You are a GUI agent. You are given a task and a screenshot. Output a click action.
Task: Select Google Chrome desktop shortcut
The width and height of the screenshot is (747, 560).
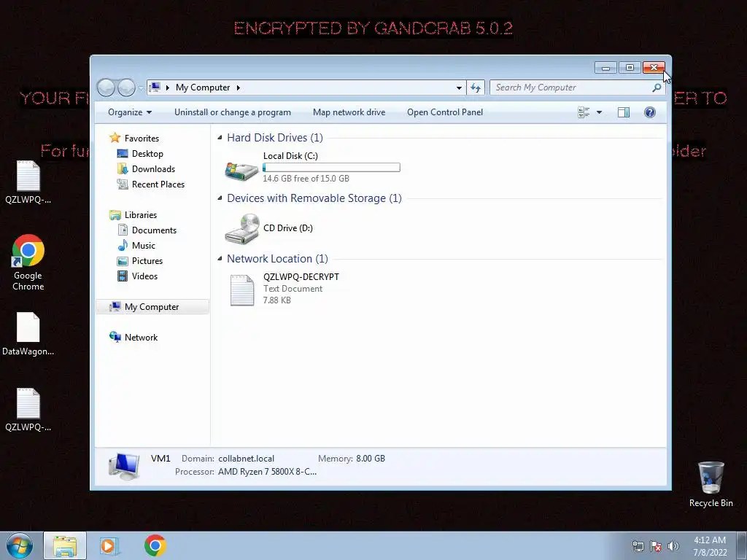(28, 262)
